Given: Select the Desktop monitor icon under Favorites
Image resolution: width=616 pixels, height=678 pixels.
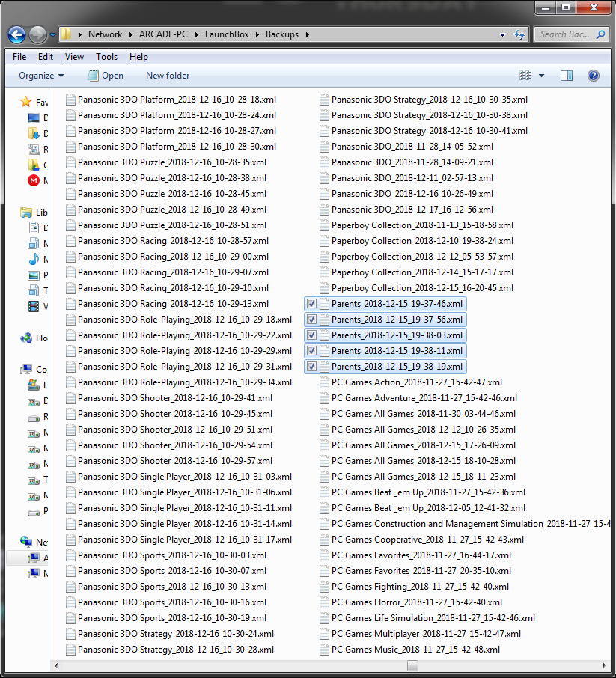Looking at the screenshot, I should [x=34, y=117].
